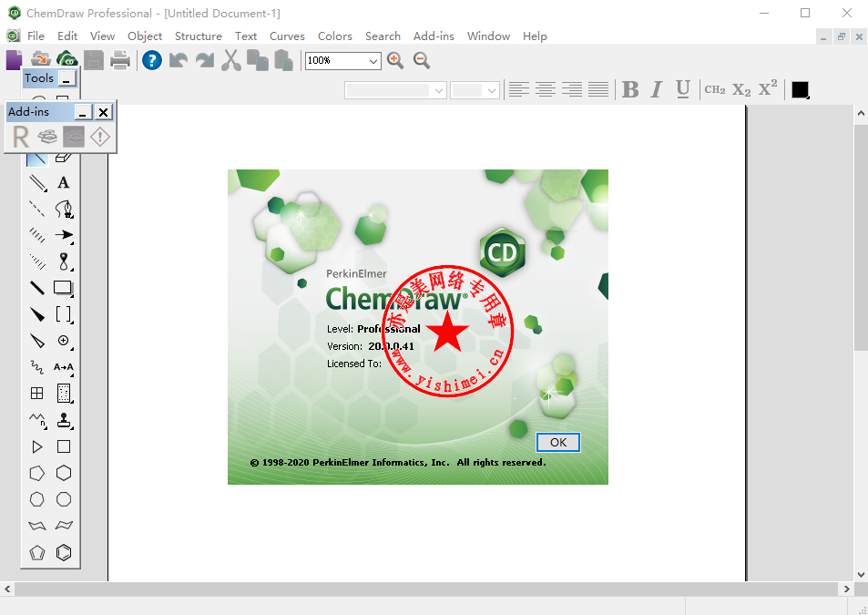Screen dimensions: 868x615
Task: Open from cloud with the green cloud icon
Action: point(67,58)
